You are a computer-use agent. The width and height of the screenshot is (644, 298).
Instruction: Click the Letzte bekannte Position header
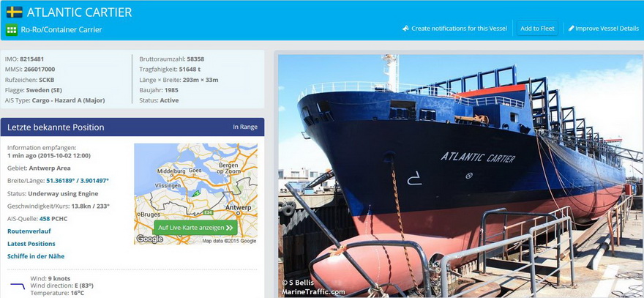tap(132, 127)
